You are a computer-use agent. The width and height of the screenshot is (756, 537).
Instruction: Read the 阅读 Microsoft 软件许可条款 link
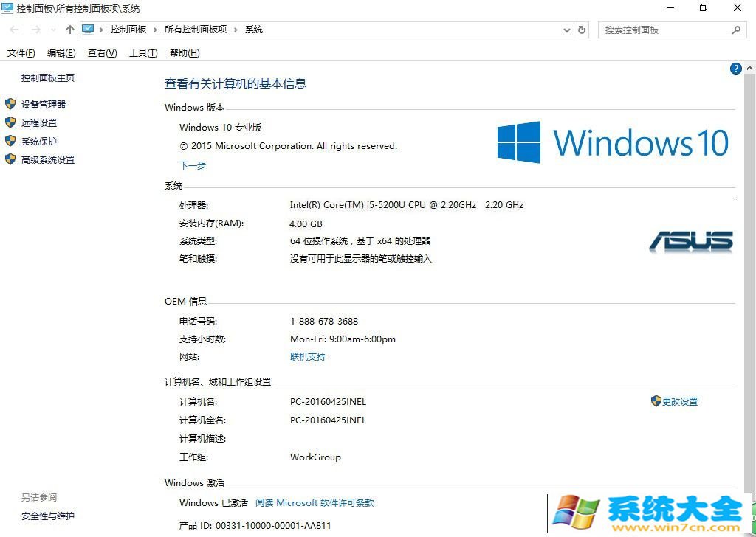pos(315,503)
